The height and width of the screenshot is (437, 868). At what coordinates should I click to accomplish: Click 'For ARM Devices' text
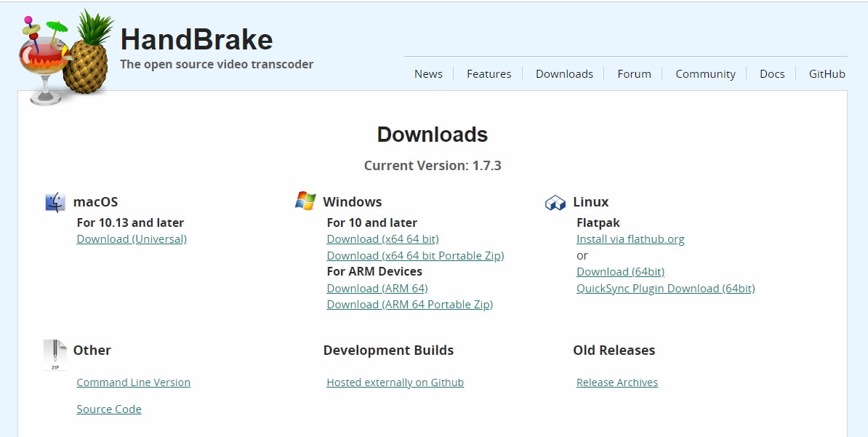[374, 271]
